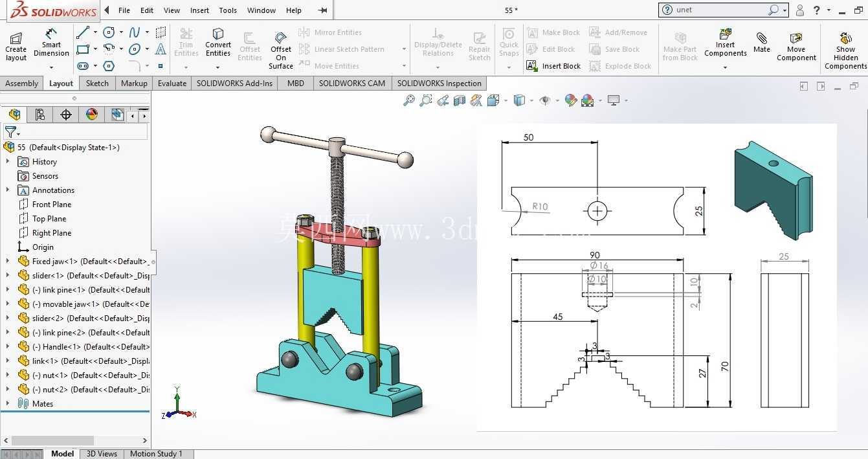868x459 pixels.
Task: Open the Edit Appearance color ball
Action: point(570,100)
